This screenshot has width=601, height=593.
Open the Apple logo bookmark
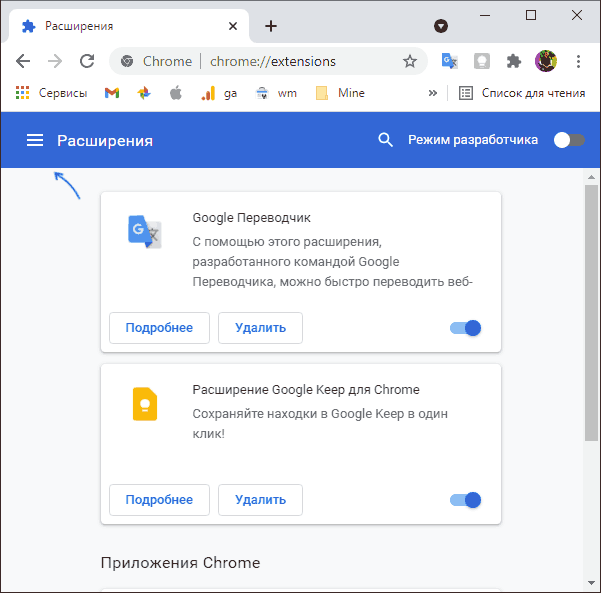(176, 93)
